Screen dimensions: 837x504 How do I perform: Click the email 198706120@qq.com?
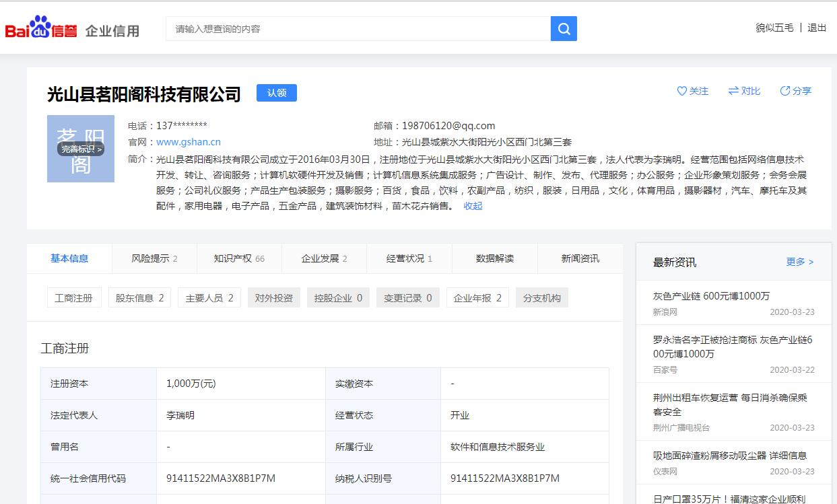tap(448, 126)
